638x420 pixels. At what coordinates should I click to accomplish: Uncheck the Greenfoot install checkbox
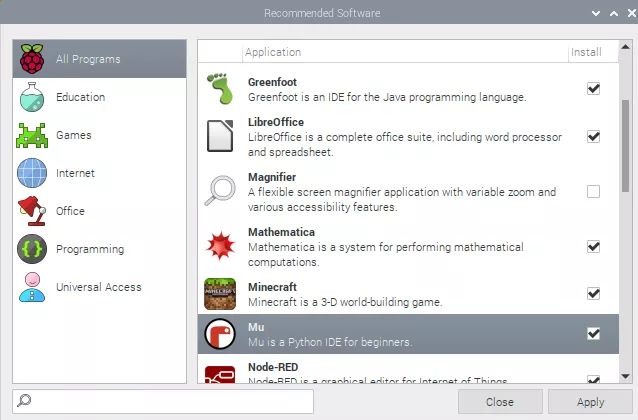click(x=593, y=89)
